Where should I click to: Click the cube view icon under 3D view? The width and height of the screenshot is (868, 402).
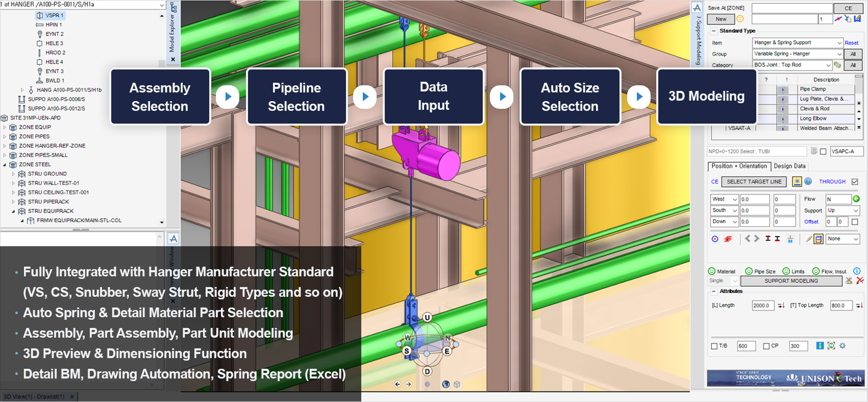(457, 384)
